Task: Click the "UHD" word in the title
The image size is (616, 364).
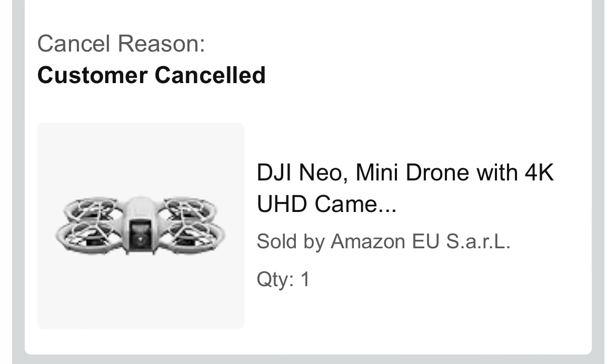Action: coord(282,204)
